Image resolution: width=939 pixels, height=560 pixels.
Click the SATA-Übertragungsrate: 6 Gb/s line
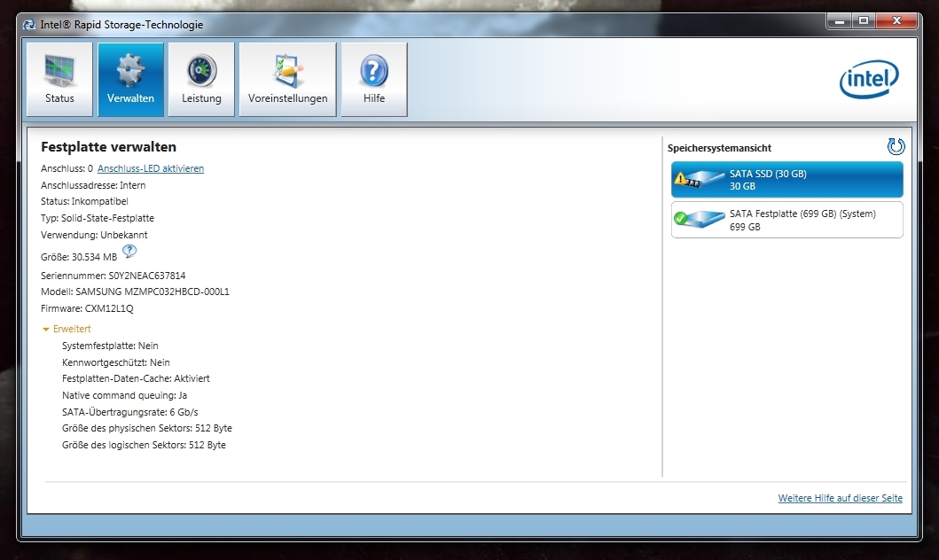click(x=130, y=412)
